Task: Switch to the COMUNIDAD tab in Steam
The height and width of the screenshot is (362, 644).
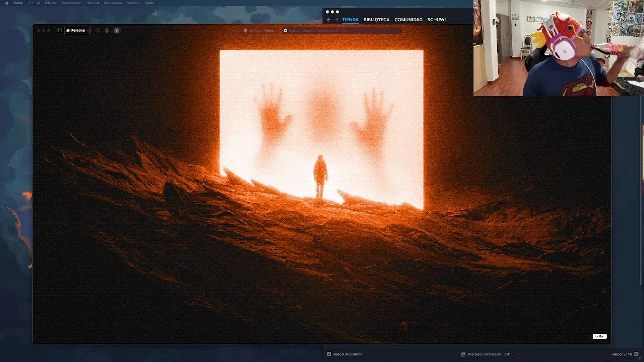Action: [x=409, y=20]
